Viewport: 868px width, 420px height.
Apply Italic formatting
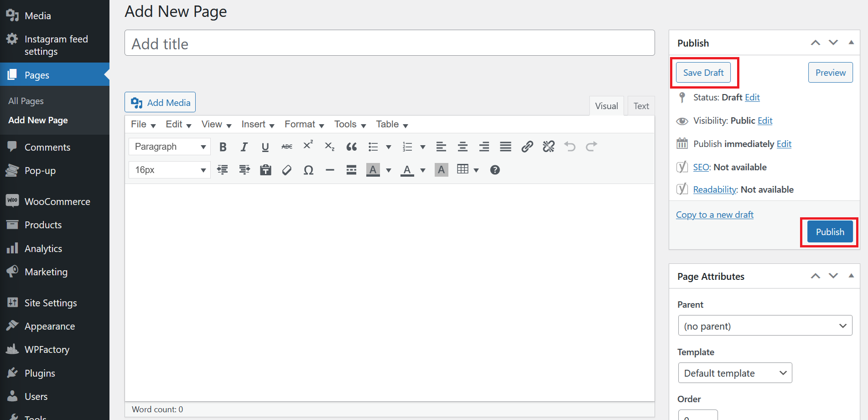click(x=244, y=147)
